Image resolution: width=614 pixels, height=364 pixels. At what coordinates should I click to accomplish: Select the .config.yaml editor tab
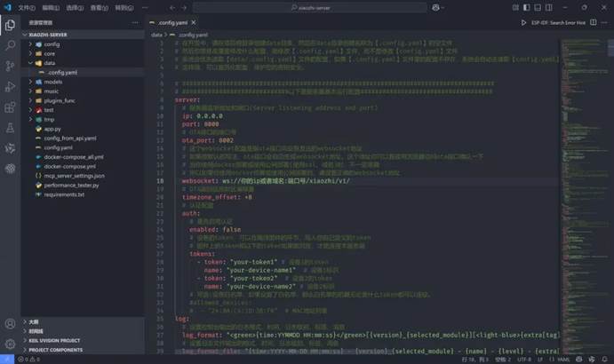(172, 23)
